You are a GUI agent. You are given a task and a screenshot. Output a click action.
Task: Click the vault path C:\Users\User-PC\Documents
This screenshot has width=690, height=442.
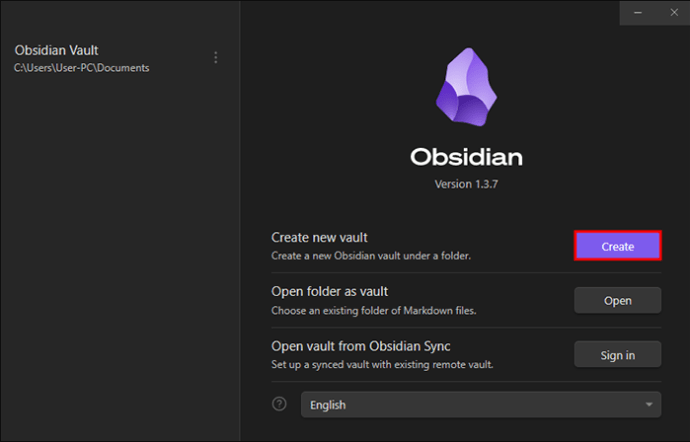[81, 68]
